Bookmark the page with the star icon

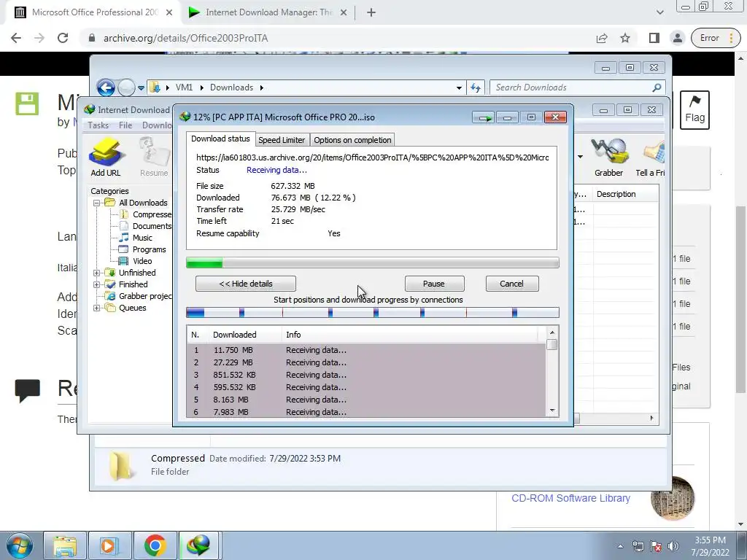(625, 38)
